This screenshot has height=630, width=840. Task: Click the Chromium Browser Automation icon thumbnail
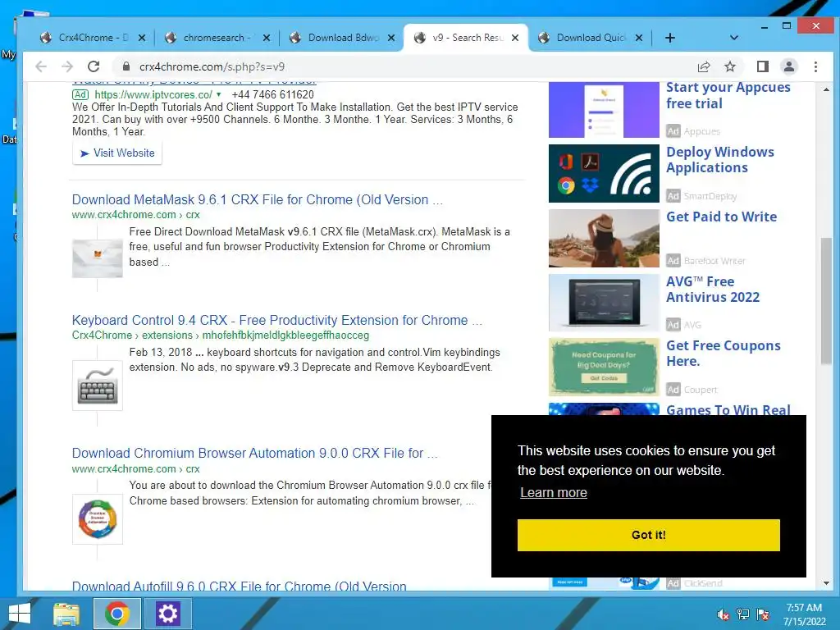pyautogui.click(x=98, y=519)
